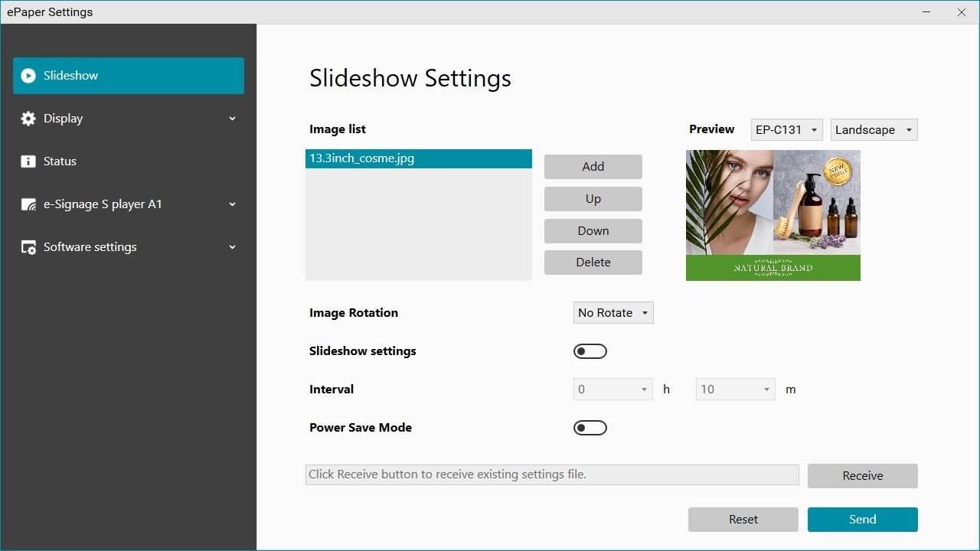Click the NATURAL BRAND preview thumbnail
The width and height of the screenshot is (980, 551).
point(773,215)
